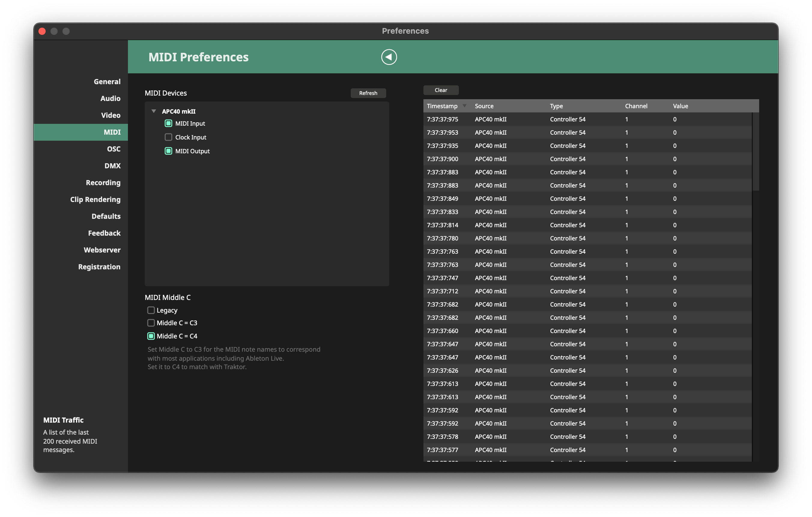Click the circular back arrow icon
Image resolution: width=812 pixels, height=517 pixels.
pyautogui.click(x=389, y=57)
